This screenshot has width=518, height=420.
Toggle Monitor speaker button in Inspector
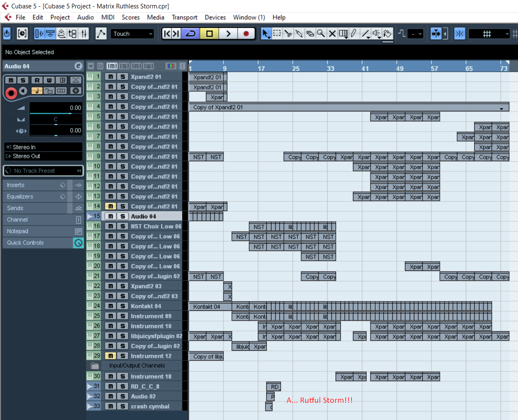(x=23, y=91)
